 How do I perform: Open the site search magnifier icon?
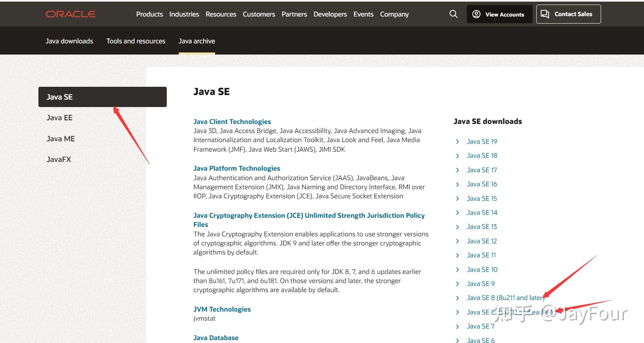pyautogui.click(x=453, y=14)
